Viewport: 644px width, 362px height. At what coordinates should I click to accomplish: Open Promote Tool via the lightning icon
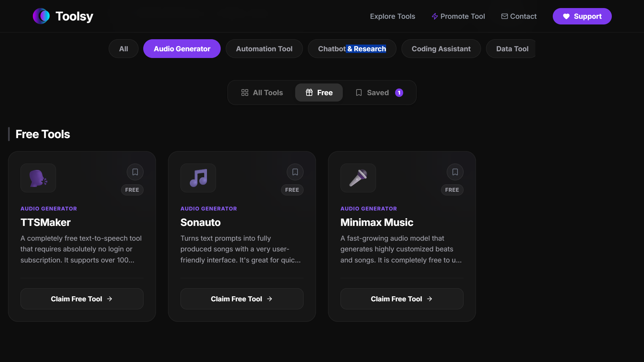(x=435, y=16)
